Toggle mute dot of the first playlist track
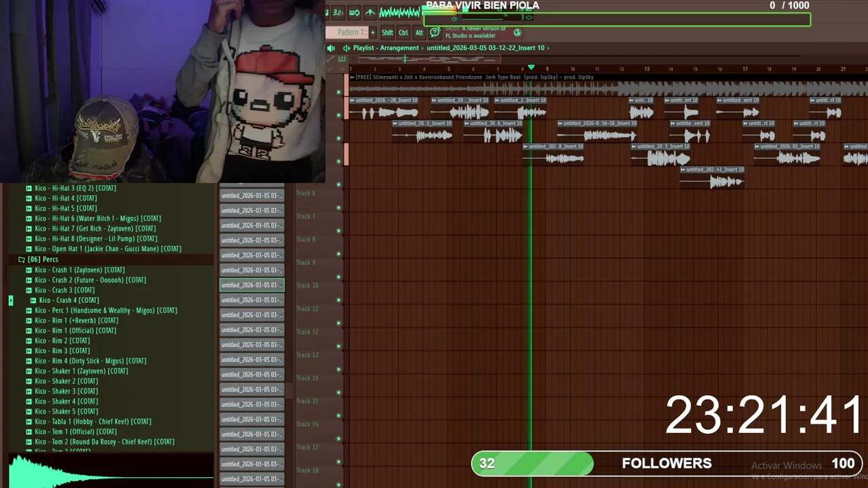The width and height of the screenshot is (868, 488). point(339,92)
